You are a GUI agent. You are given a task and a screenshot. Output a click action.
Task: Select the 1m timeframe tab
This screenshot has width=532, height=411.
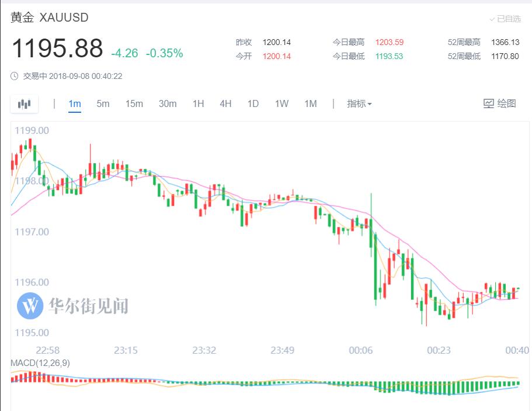[75, 103]
